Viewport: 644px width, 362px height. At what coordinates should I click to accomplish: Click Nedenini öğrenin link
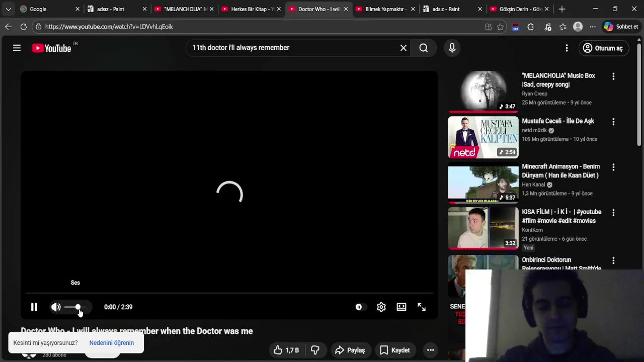[112, 343]
